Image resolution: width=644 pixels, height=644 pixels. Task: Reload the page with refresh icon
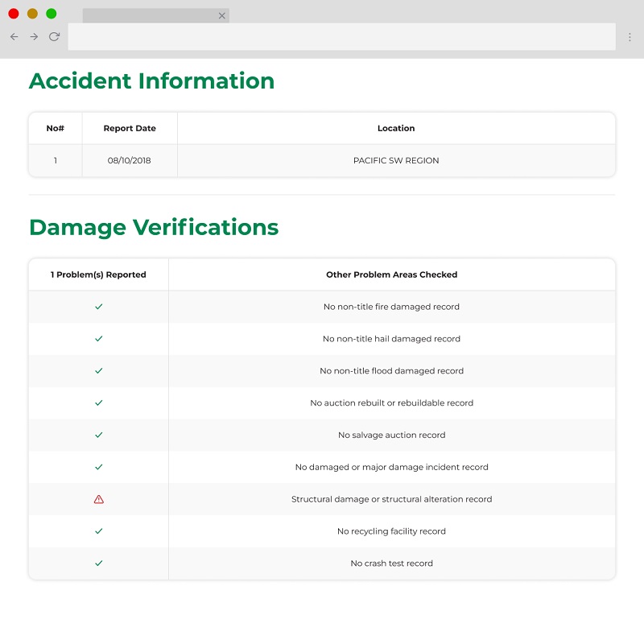(54, 37)
